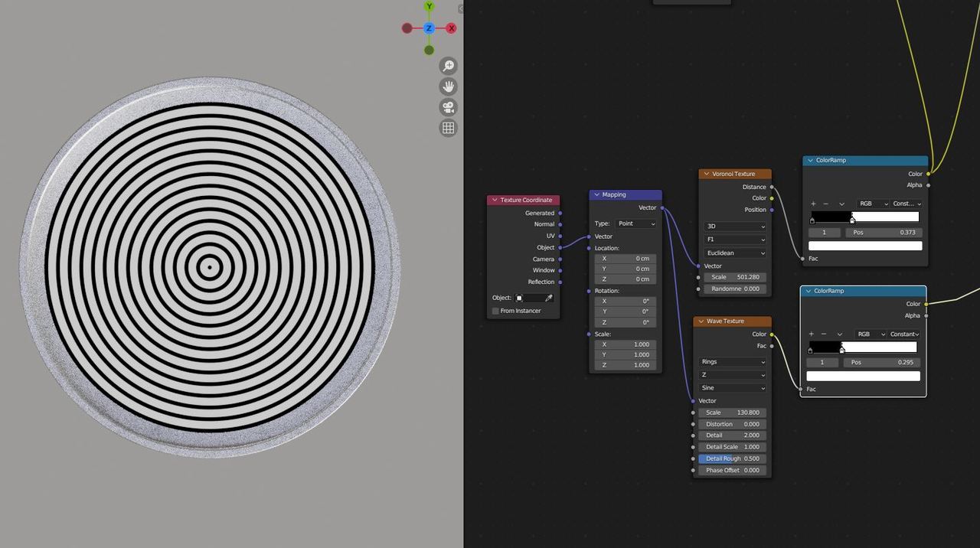Click the negative X gizmo handle
Viewport: 980px width, 548px height.
point(407,28)
